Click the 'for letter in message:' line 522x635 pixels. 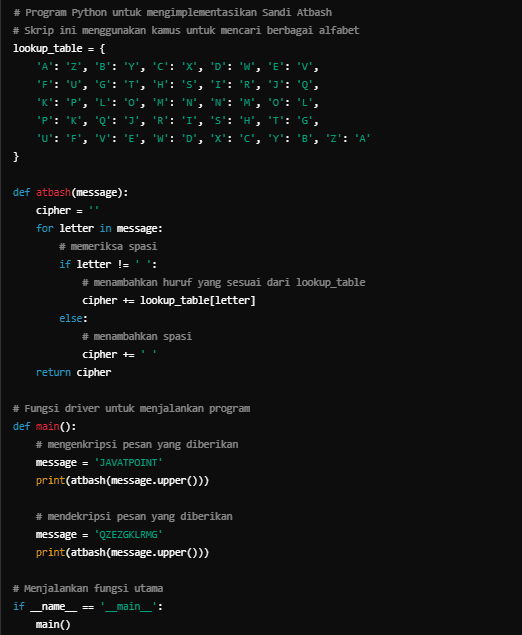(x=99, y=228)
